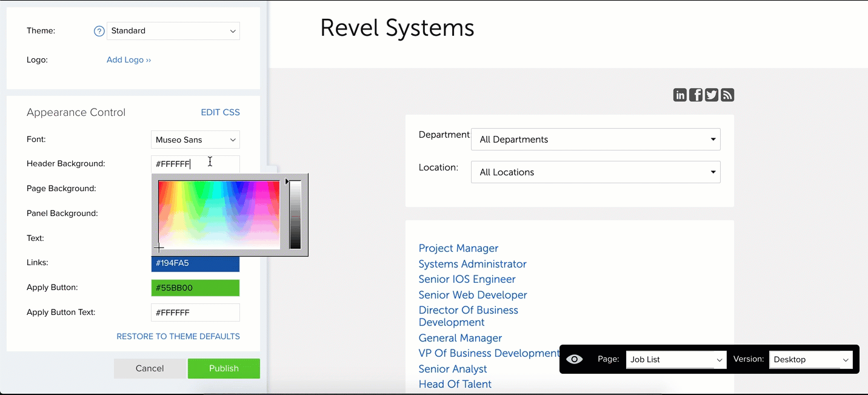
Task: Expand the All Departments dropdown
Action: [596, 140]
